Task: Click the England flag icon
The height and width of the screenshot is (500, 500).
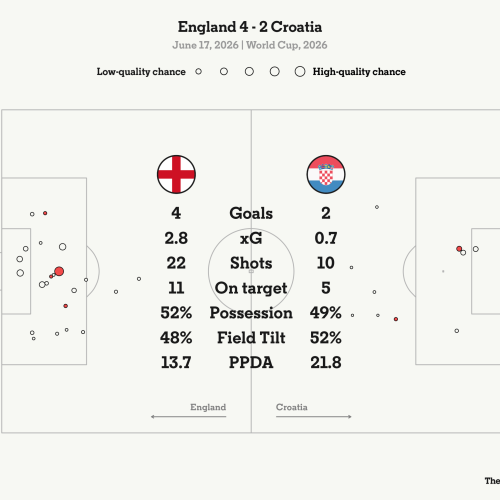Action: (176, 174)
